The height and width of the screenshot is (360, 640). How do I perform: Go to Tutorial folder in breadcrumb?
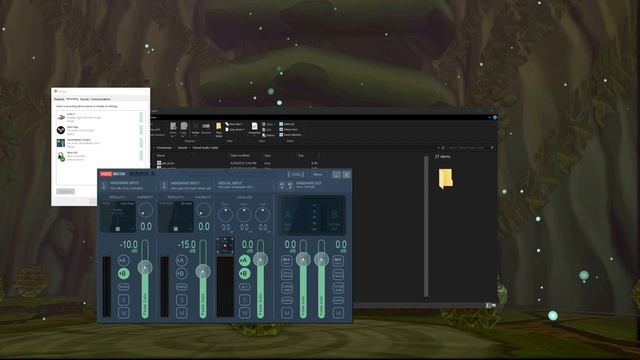point(182,148)
